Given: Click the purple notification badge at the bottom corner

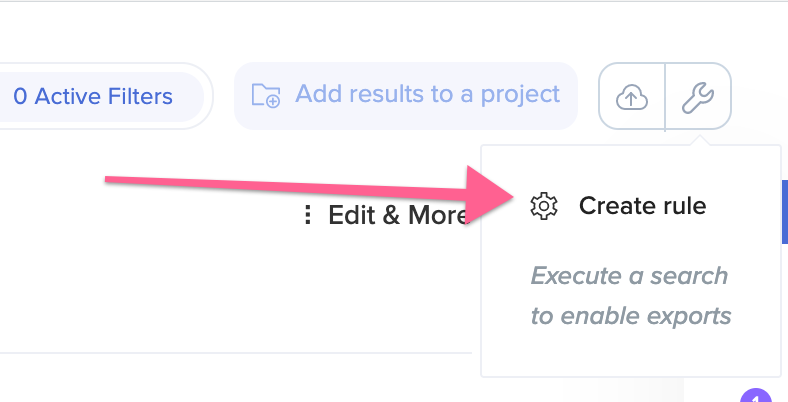Looking at the screenshot, I should [x=756, y=395].
